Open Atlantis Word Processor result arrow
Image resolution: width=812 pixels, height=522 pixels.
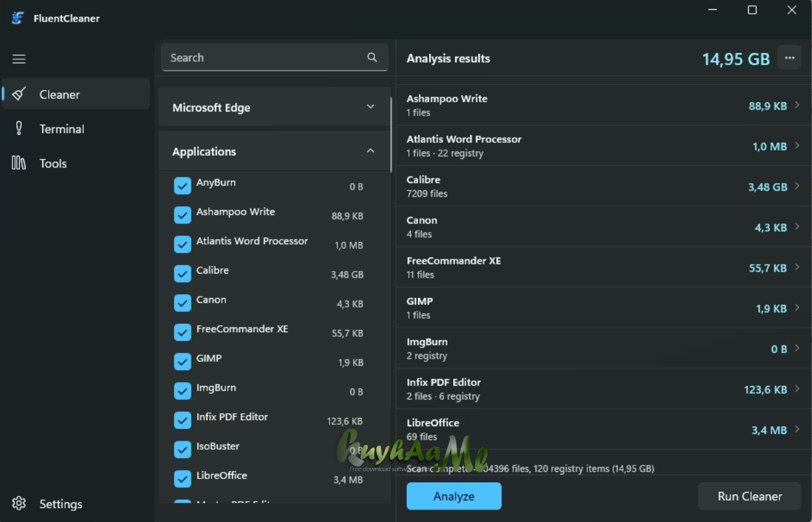pos(797,146)
